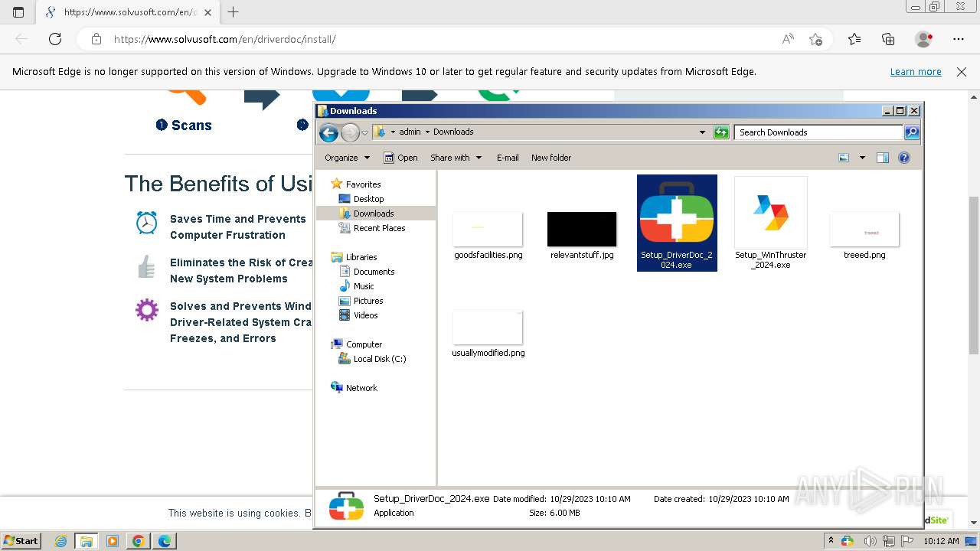Screen dimensions: 980x551
Task: Change the view with the views icon
Action: 844,158
